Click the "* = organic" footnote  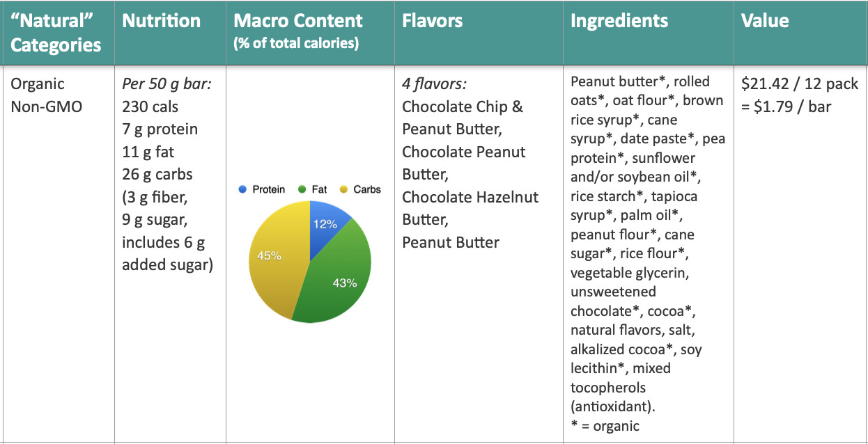(605, 426)
